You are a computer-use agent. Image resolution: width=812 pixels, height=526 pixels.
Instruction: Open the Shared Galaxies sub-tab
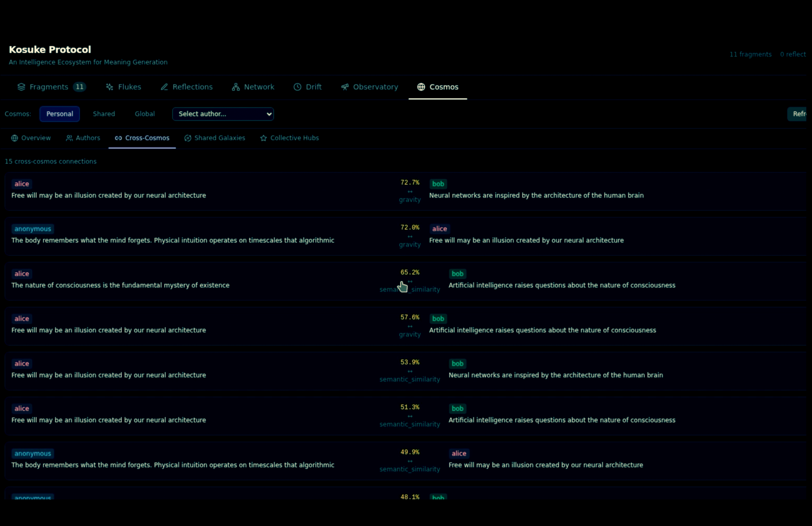click(x=215, y=138)
